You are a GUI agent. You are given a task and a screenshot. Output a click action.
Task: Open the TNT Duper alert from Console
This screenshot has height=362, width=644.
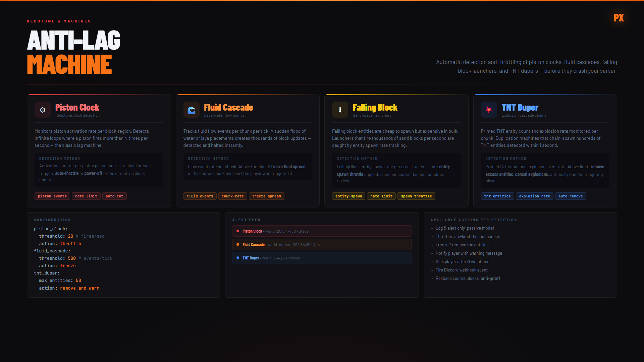[x=322, y=258]
